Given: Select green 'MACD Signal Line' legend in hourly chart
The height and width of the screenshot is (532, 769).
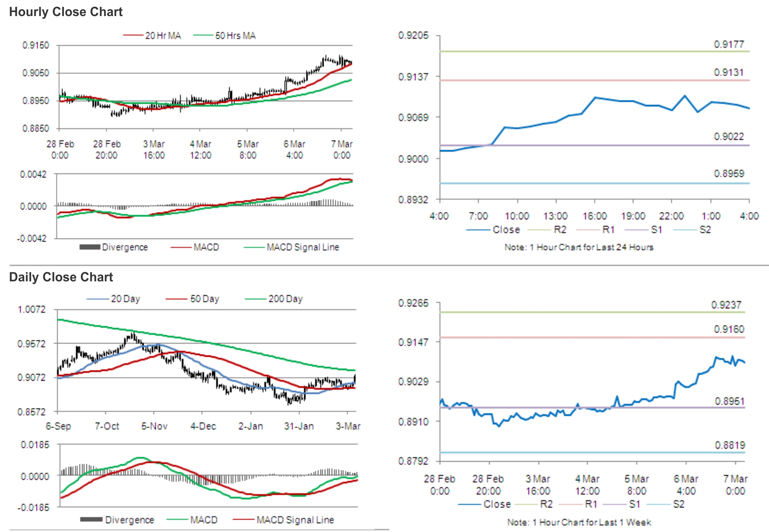Looking at the screenshot, I should 292,247.
